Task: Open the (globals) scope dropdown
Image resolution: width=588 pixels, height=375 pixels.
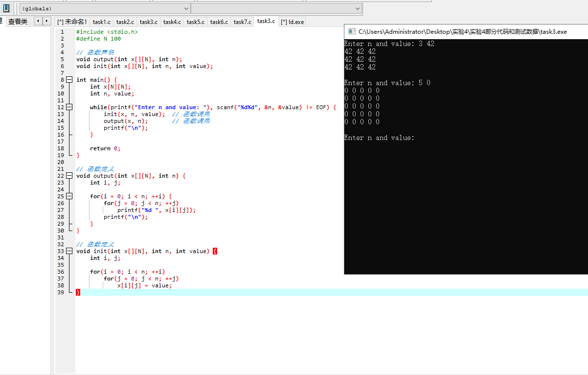Action: 105,8
